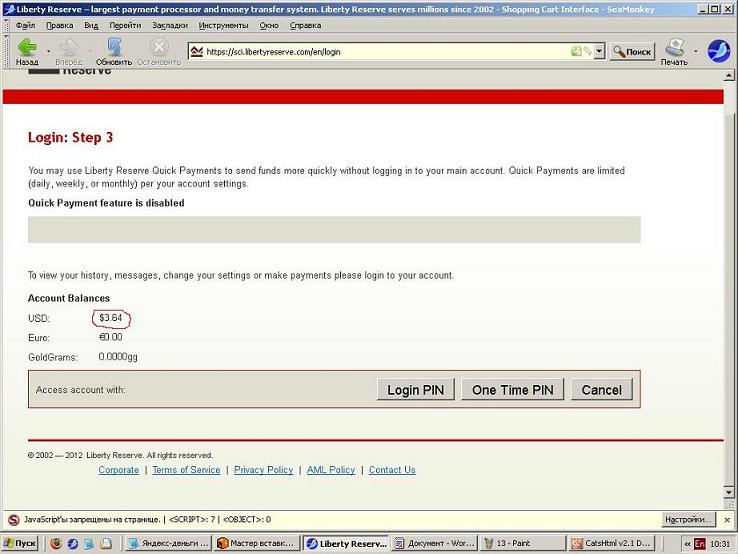Click the Настройки button in NoScript bar
The image size is (738, 554).
(688, 520)
